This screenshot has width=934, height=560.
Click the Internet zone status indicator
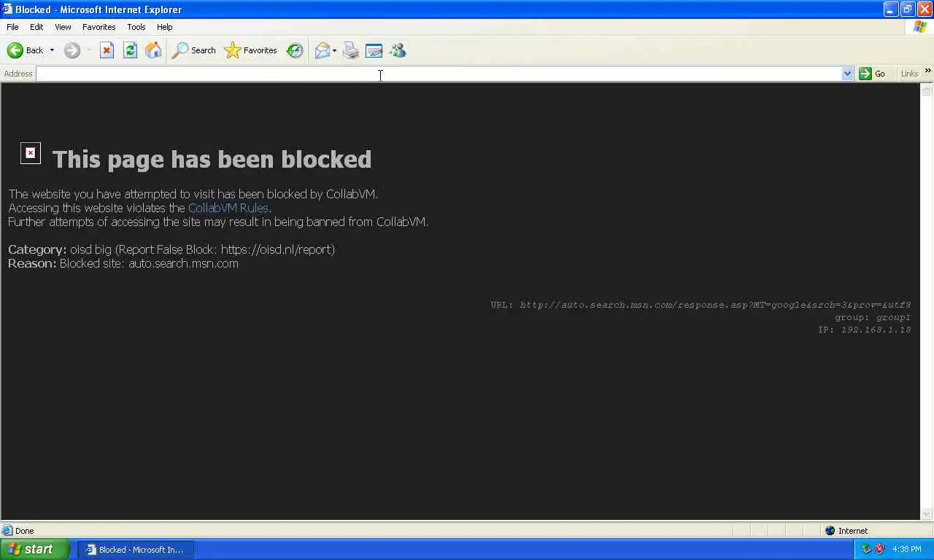(x=846, y=531)
